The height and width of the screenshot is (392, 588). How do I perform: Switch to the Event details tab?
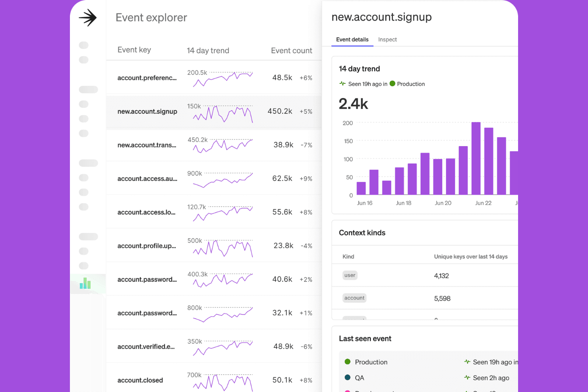coord(352,40)
